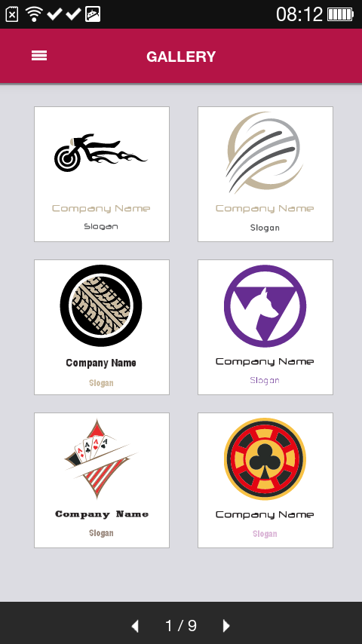
Task: Select the flaming motorcycle logo template
Action: (x=102, y=174)
